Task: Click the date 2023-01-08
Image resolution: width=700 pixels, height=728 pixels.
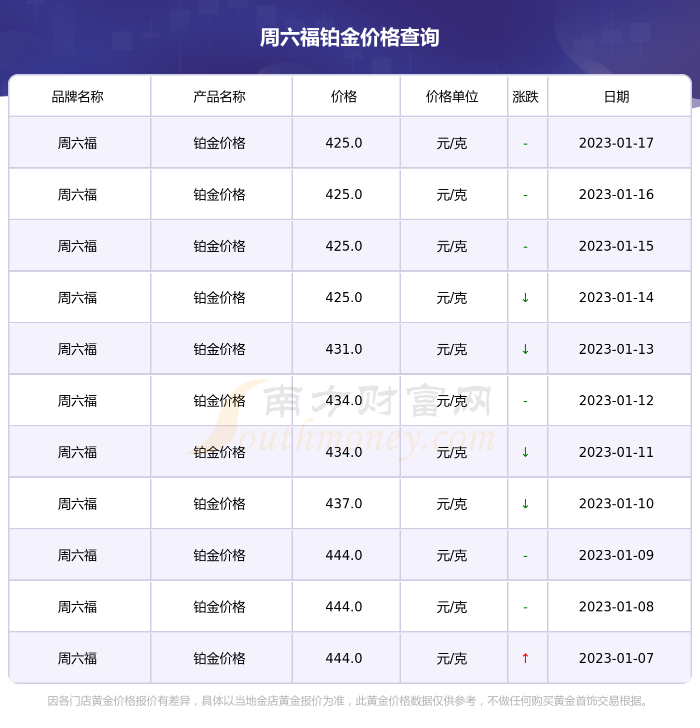Action: 616,607
